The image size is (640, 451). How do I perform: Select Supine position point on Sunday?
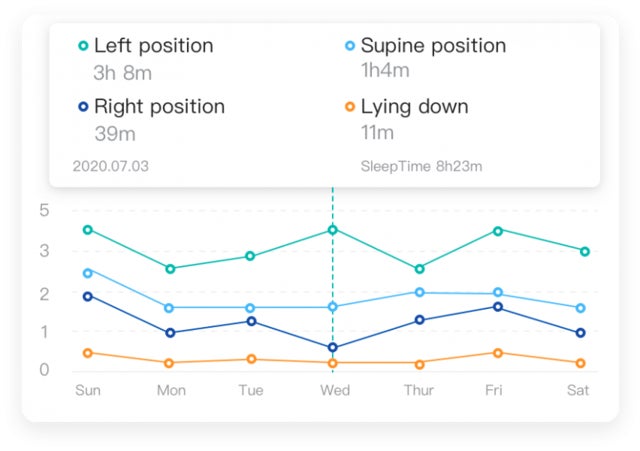tap(88, 272)
